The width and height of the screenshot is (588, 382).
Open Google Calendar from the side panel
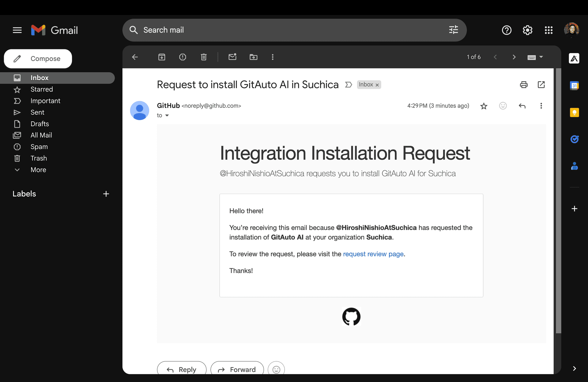coord(575,86)
